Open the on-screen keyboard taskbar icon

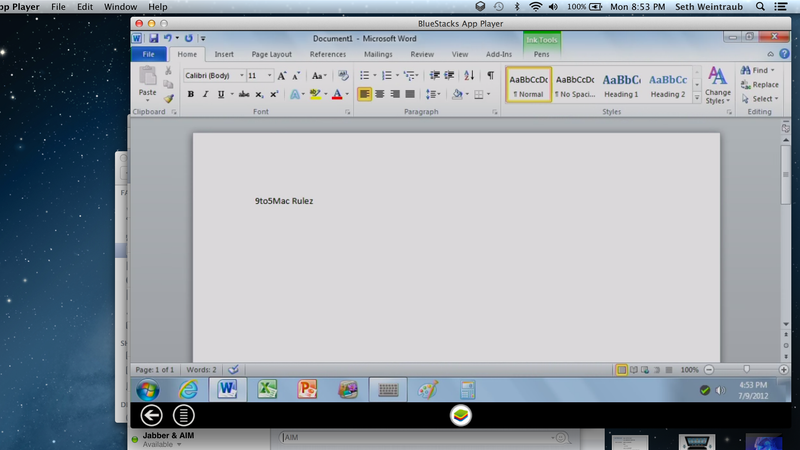388,390
